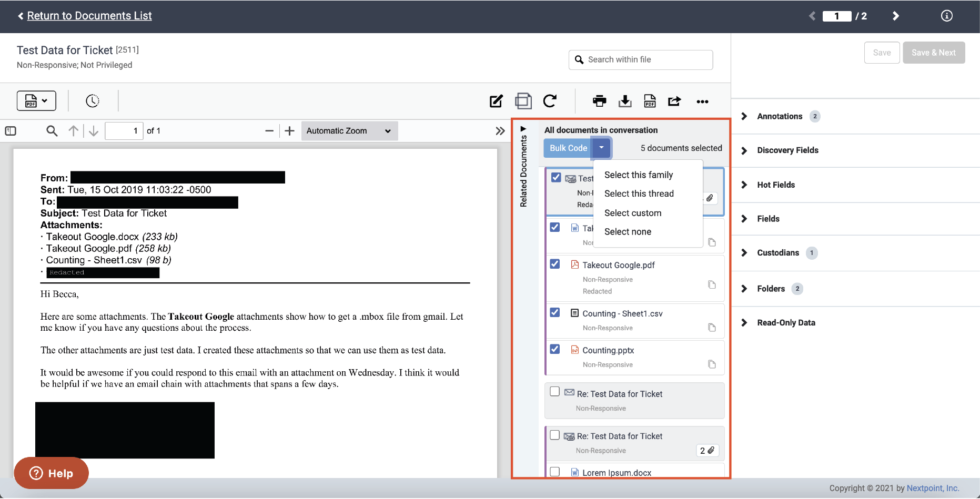Open the find-in-document magnifier icon
Image resolution: width=980 pixels, height=499 pixels.
click(52, 131)
